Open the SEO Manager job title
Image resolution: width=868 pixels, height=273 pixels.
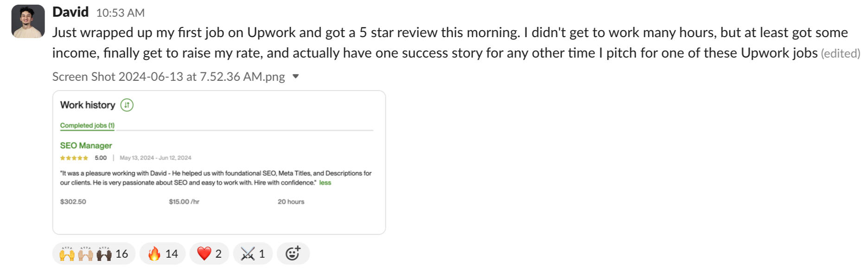click(x=86, y=146)
